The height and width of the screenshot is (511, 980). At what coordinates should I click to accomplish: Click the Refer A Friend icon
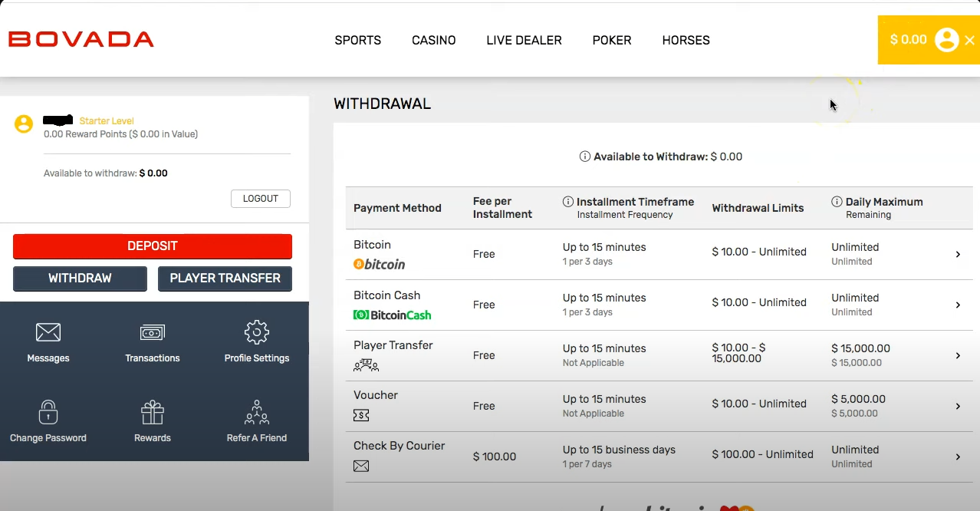click(256, 412)
